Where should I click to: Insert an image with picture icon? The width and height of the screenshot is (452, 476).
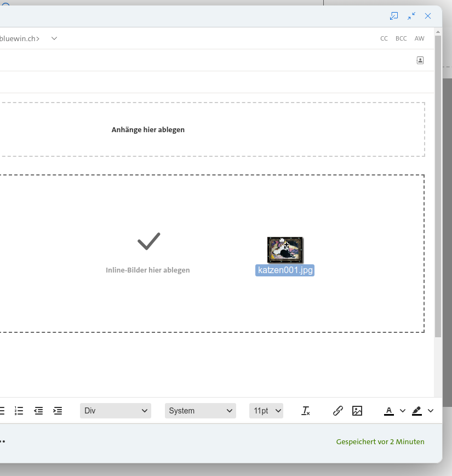point(357,411)
